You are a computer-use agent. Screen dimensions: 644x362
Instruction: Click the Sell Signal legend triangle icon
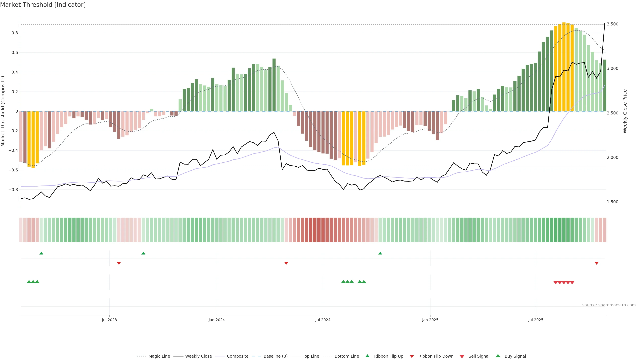point(462,356)
